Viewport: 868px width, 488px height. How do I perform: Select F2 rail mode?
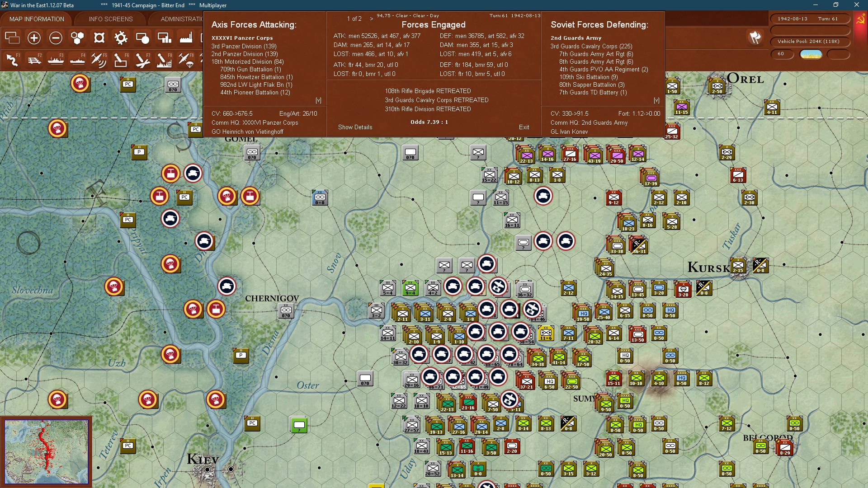[34, 60]
